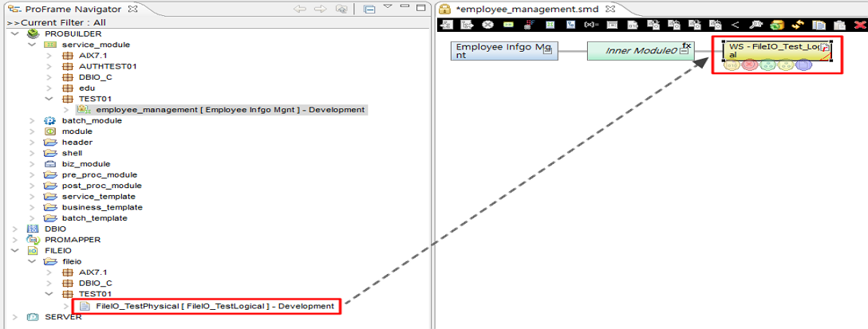Screen dimensions: 868x329
Task: Click Collapse All icon in ProFrame Navigator
Action: click(x=369, y=10)
